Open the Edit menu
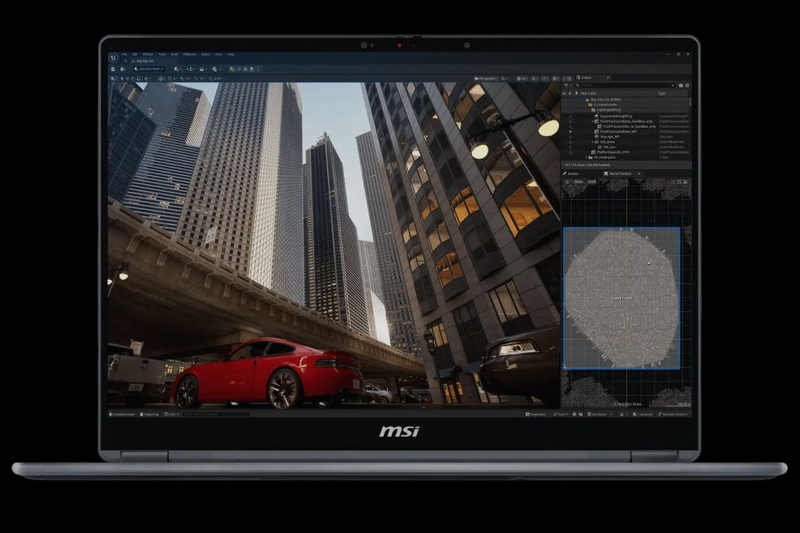The width and height of the screenshot is (800, 533). pyautogui.click(x=135, y=54)
